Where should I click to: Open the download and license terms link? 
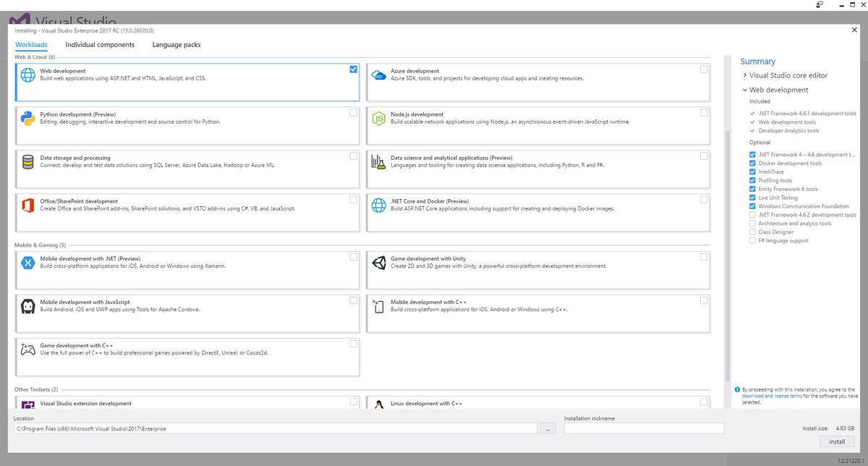772,396
